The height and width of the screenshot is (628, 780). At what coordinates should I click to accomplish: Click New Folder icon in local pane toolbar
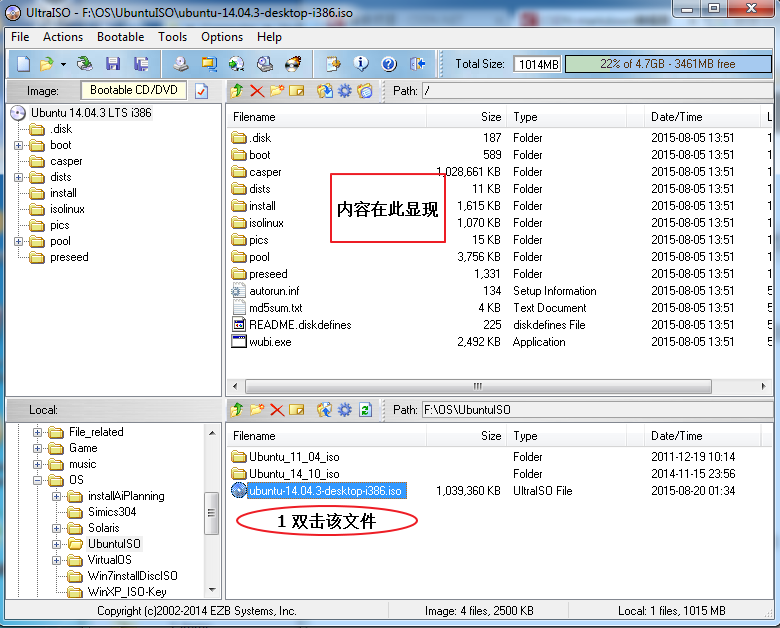pyautogui.click(x=257, y=410)
